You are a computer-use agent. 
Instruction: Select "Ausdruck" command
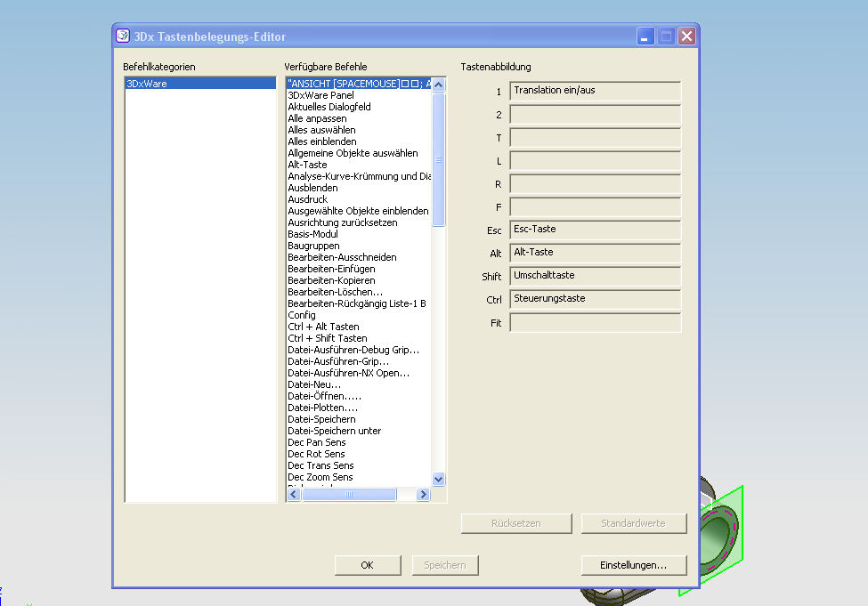click(x=358, y=200)
